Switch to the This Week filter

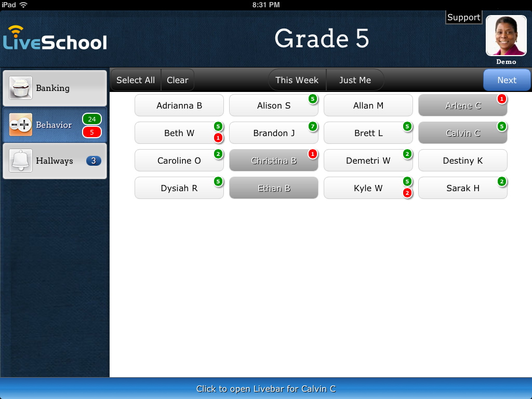tap(297, 80)
